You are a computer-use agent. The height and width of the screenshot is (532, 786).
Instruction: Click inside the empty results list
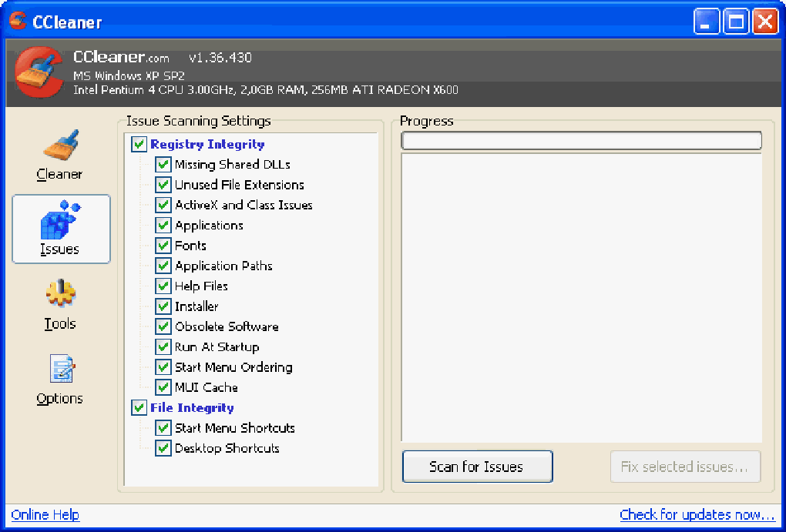[x=582, y=297]
